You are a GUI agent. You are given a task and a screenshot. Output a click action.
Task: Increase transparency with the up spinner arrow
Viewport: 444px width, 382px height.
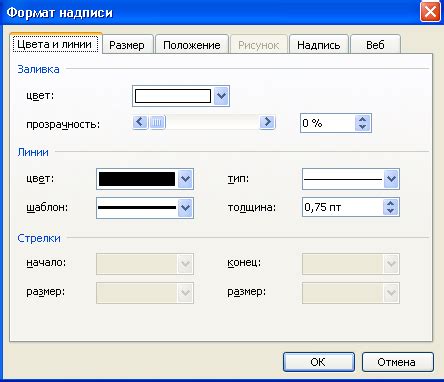[x=363, y=119]
